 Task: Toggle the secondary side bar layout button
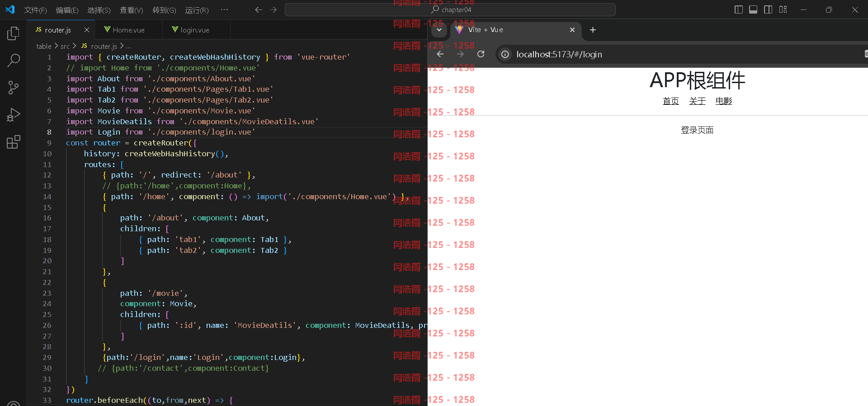click(768, 9)
